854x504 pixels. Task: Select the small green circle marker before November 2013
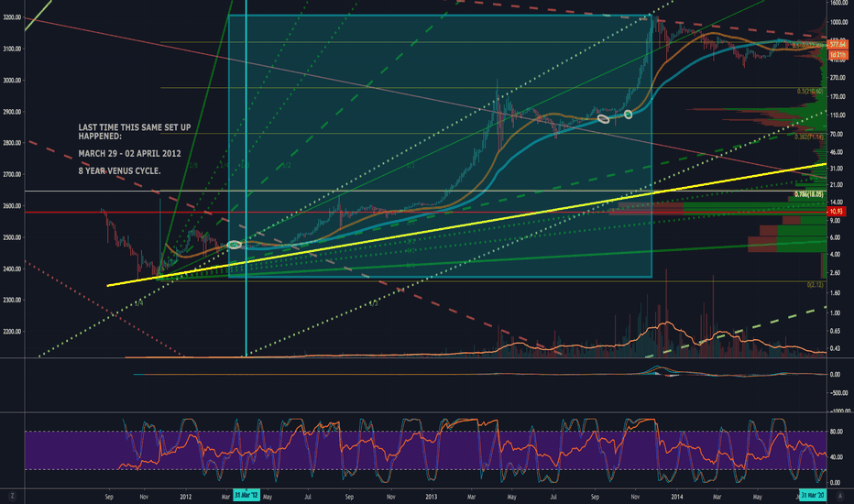(x=628, y=115)
